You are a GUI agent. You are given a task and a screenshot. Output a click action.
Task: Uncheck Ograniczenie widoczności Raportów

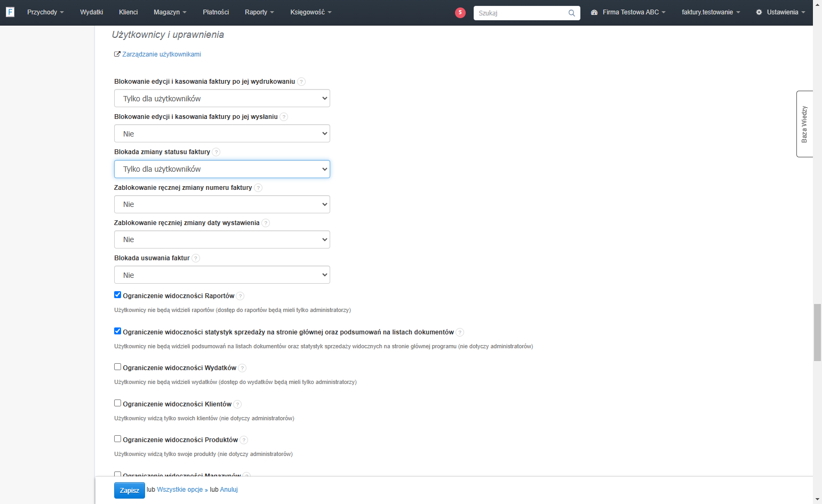(x=117, y=295)
